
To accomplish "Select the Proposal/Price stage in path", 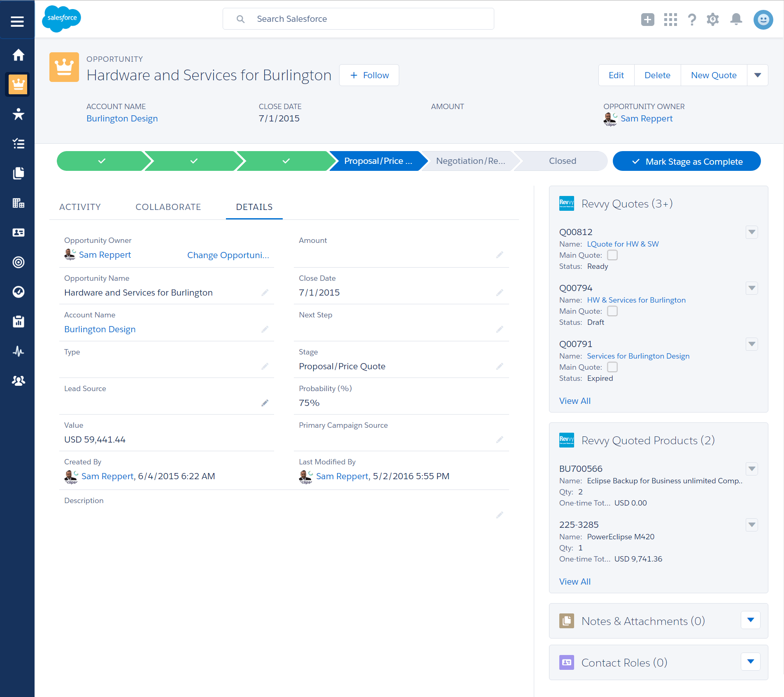I will [378, 161].
